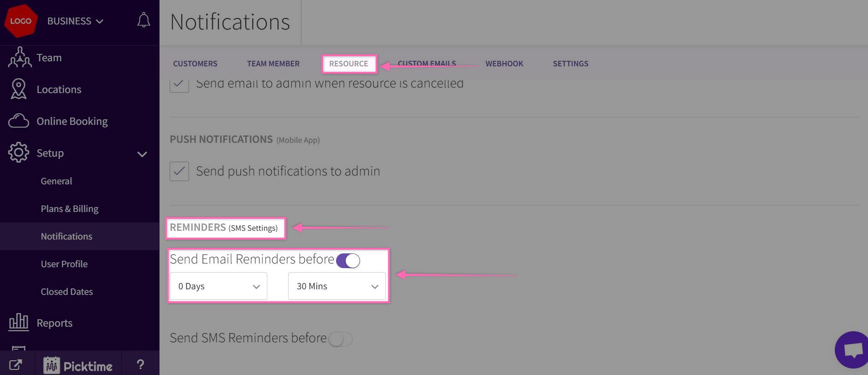The image size is (868, 375).
Task: Switch to the WEBHOOK tab
Action: click(504, 64)
